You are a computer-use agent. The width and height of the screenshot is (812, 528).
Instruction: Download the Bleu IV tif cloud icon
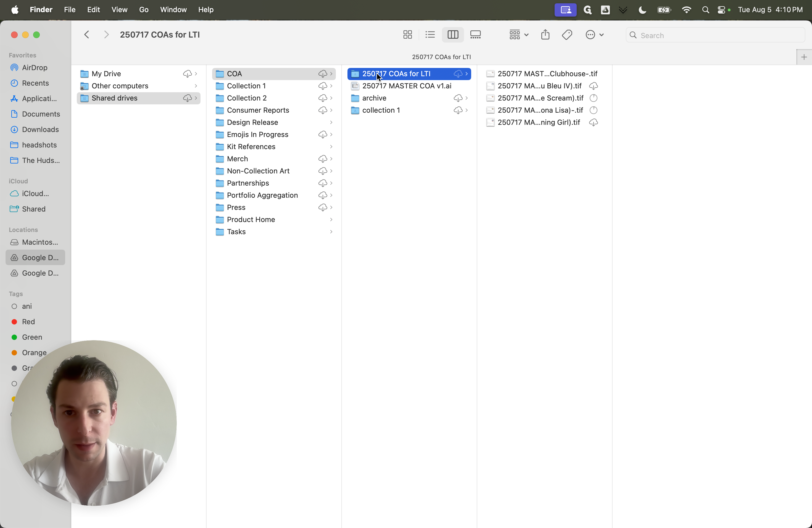coord(593,86)
